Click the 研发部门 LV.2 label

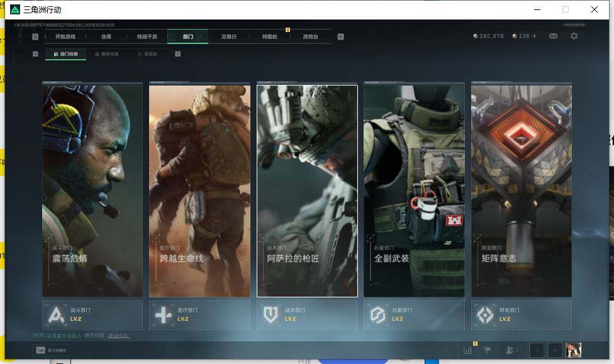(x=505, y=319)
